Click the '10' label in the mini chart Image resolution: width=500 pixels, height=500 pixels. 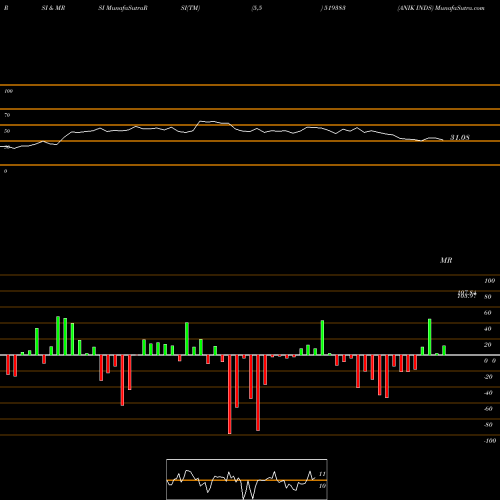(x=322, y=486)
